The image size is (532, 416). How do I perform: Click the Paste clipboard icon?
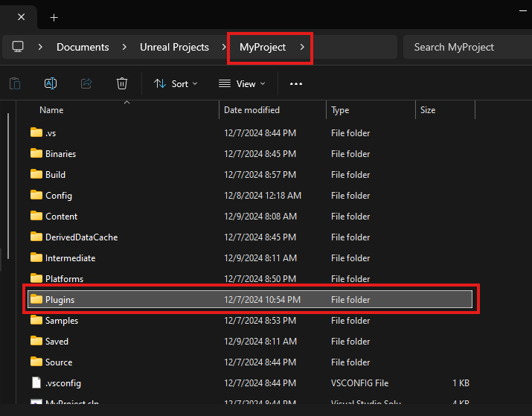pos(15,83)
